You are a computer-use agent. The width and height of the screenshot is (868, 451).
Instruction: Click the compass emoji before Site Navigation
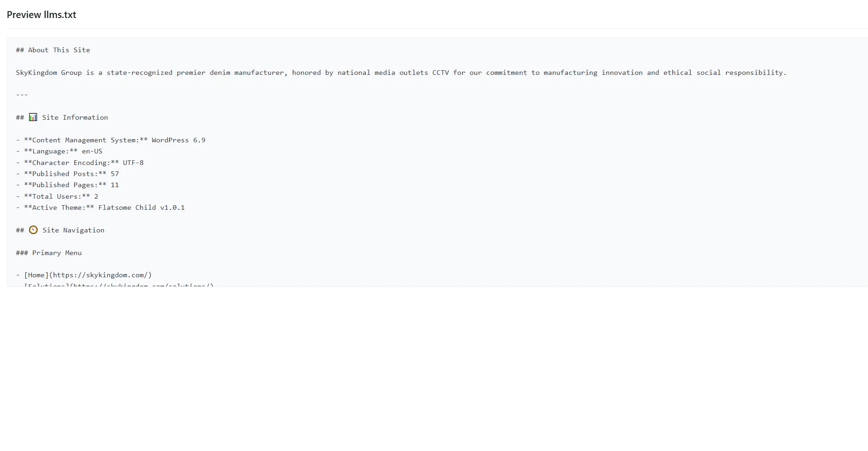(x=33, y=230)
